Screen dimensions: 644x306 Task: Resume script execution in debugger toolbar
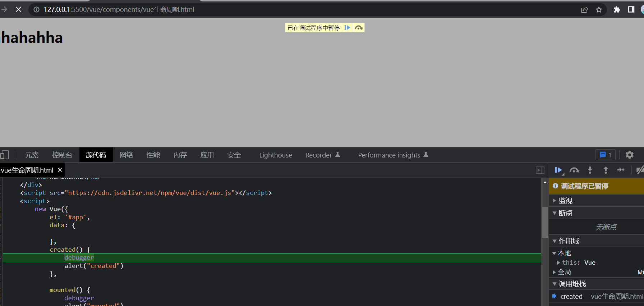click(x=558, y=170)
